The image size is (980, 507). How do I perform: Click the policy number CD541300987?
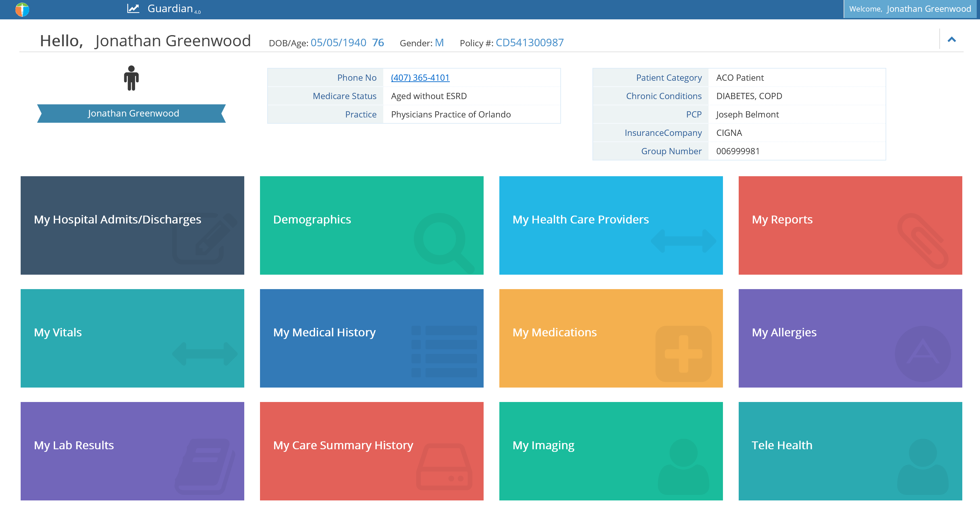(530, 42)
